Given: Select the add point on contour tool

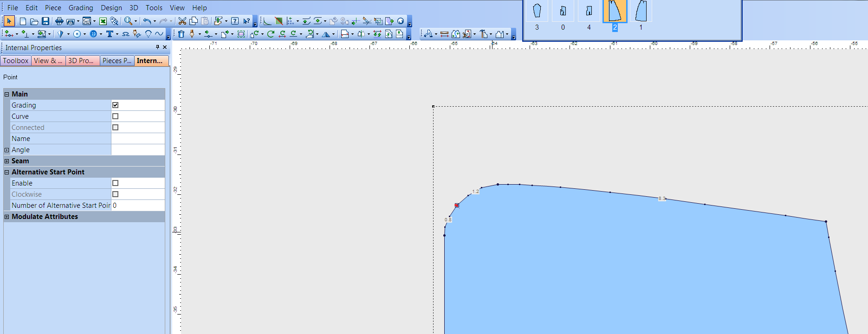Looking at the screenshot, I should [x=9, y=34].
